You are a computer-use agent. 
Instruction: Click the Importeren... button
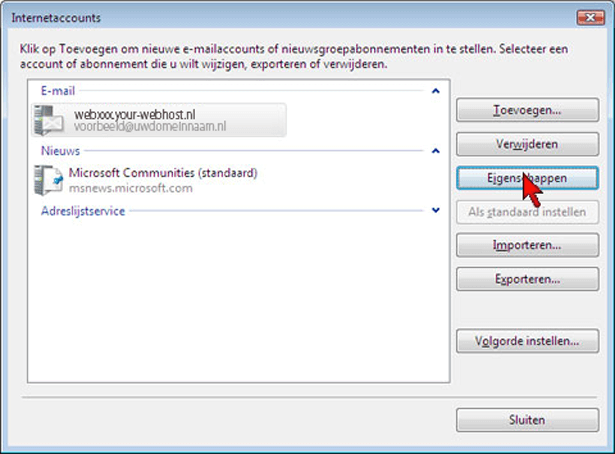(x=528, y=245)
